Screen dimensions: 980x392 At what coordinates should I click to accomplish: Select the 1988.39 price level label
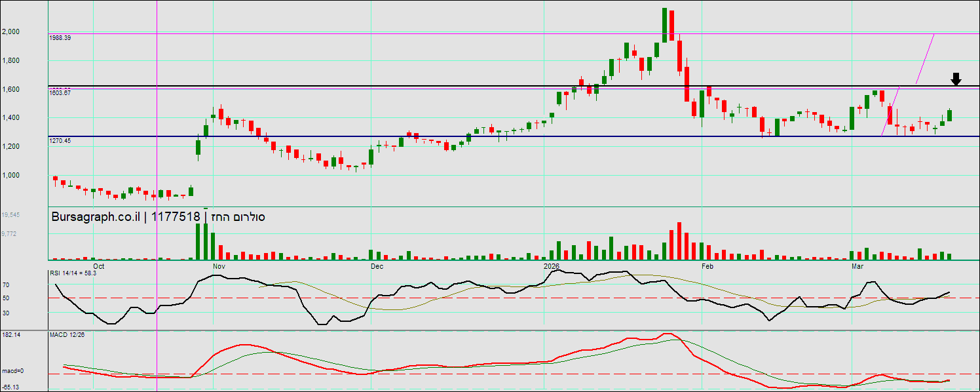tap(60, 38)
